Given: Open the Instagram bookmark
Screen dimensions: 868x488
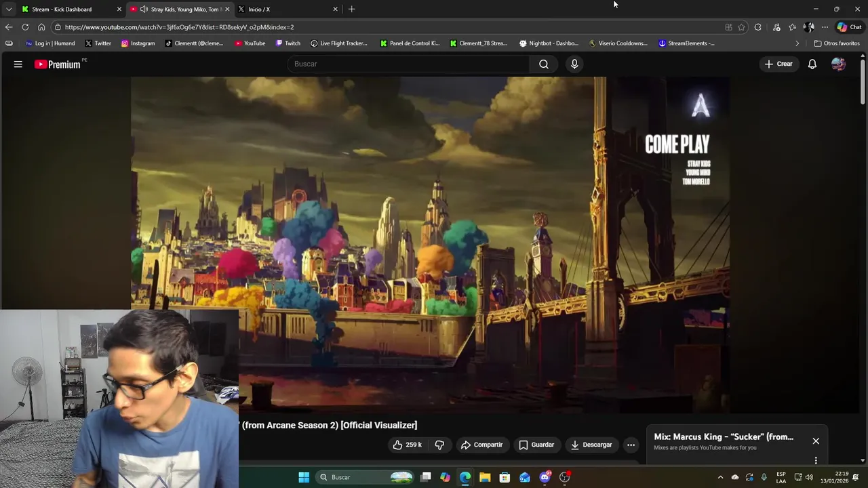Looking at the screenshot, I should click(138, 43).
